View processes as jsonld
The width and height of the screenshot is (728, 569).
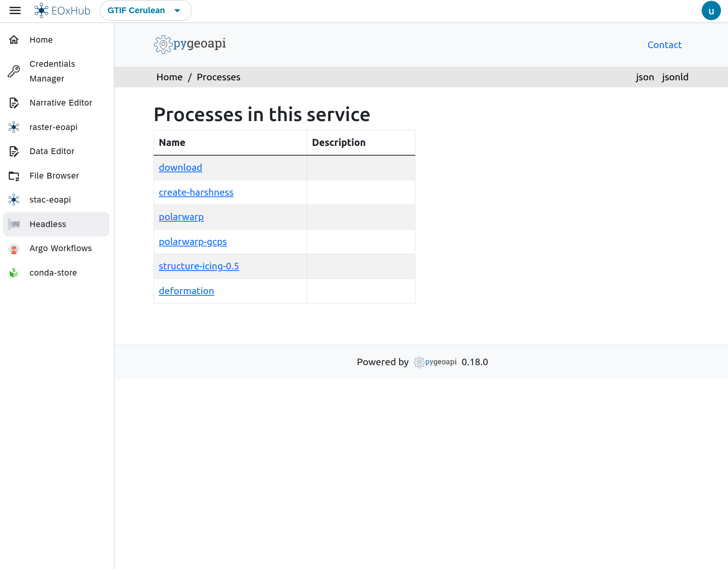pos(675,77)
